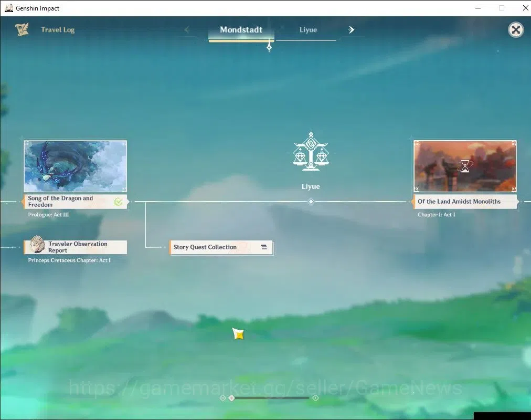Screen dimensions: 531x420
Task: Click the right diamond end of the bottom scrollbar
Action: pyautogui.click(x=315, y=397)
